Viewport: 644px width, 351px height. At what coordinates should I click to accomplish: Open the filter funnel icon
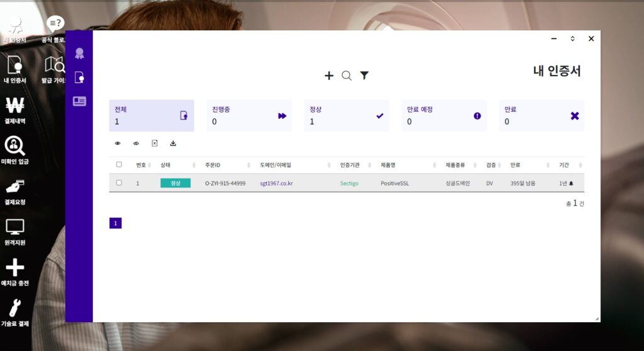coord(364,75)
